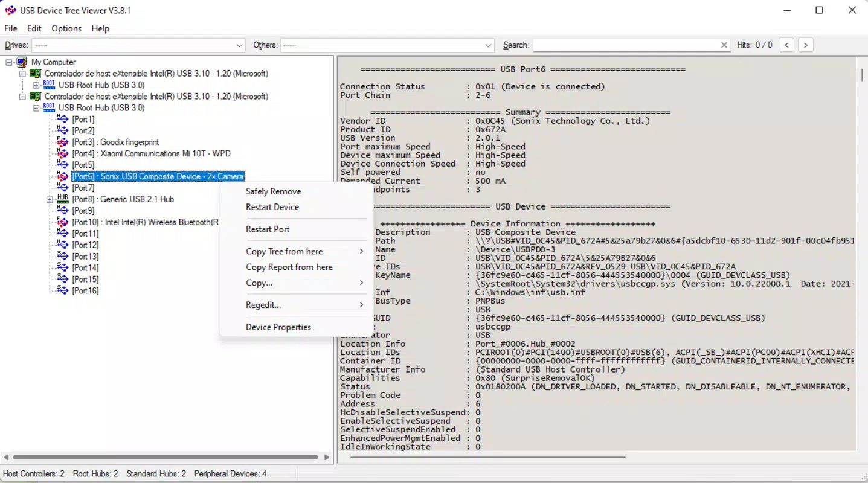This screenshot has width=868, height=483.
Task: Open the File menu
Action: click(x=11, y=28)
